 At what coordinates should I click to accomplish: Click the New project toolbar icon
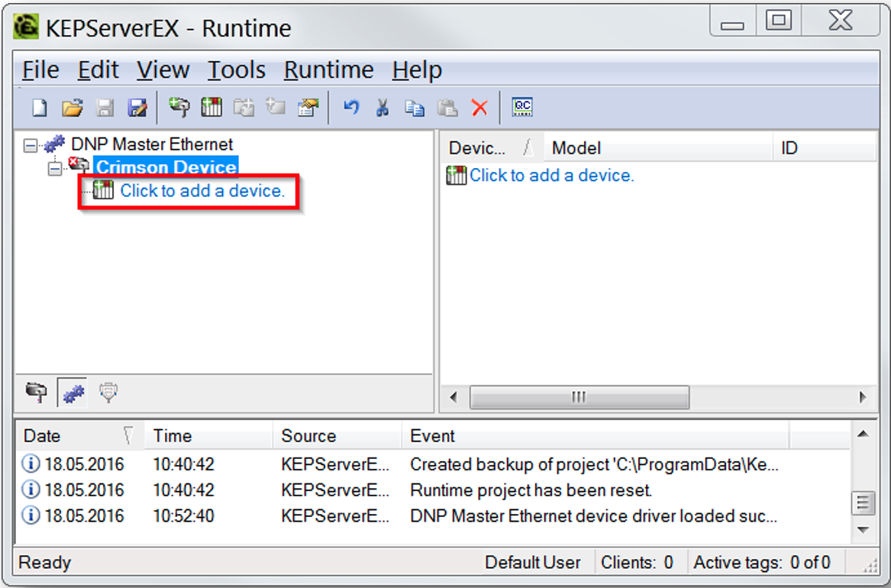(39, 108)
